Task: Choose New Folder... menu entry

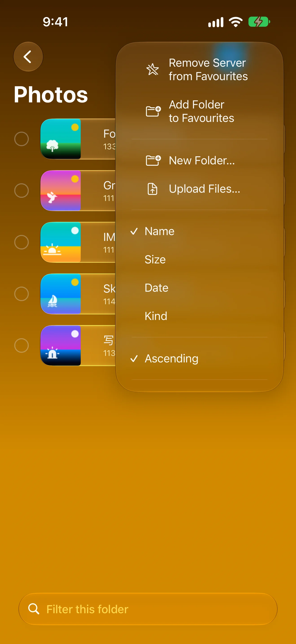Action: click(x=199, y=161)
